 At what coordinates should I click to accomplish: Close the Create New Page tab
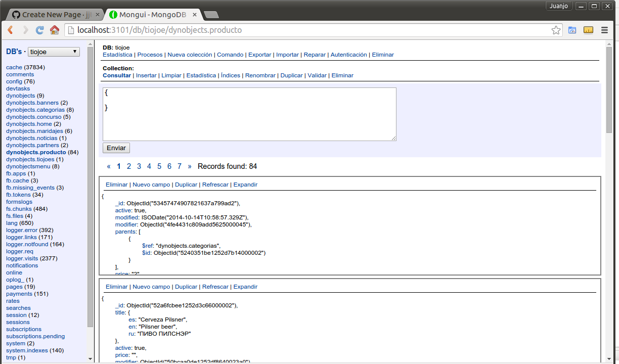[x=97, y=15]
